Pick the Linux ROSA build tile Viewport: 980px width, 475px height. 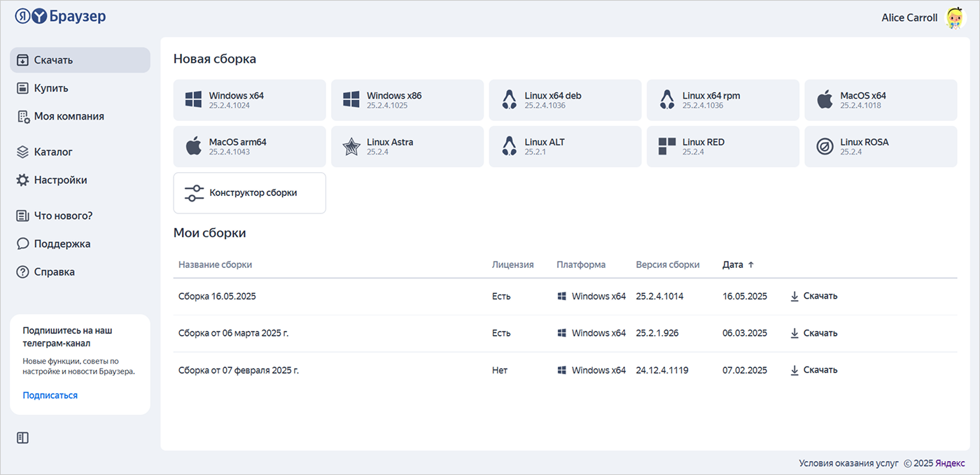pos(880,147)
